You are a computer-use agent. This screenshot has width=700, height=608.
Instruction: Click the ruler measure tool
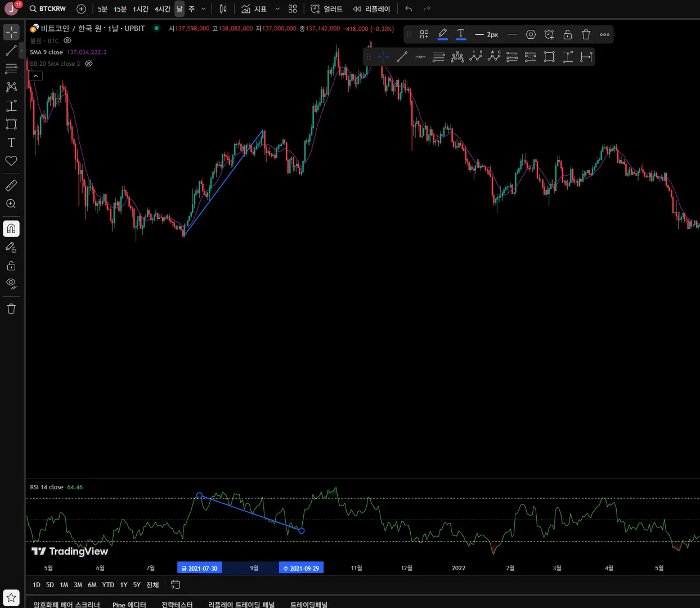click(11, 185)
